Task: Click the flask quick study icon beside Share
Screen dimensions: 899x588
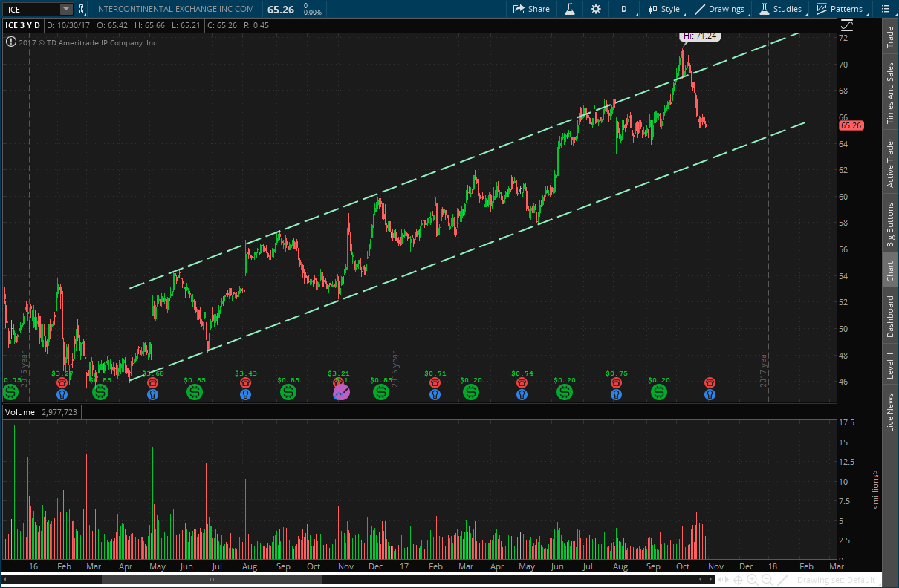Action: tap(570, 9)
